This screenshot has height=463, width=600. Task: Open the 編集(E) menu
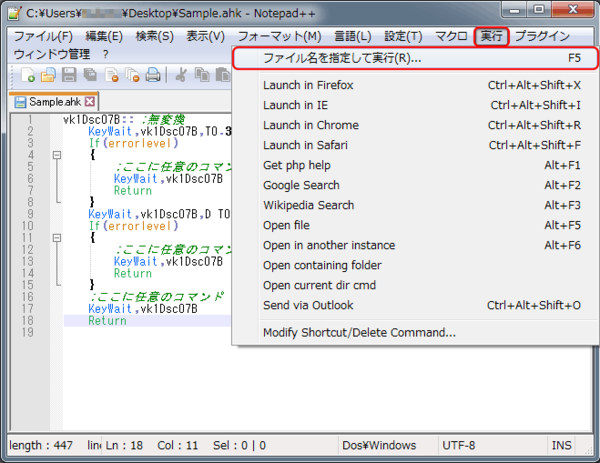click(104, 36)
